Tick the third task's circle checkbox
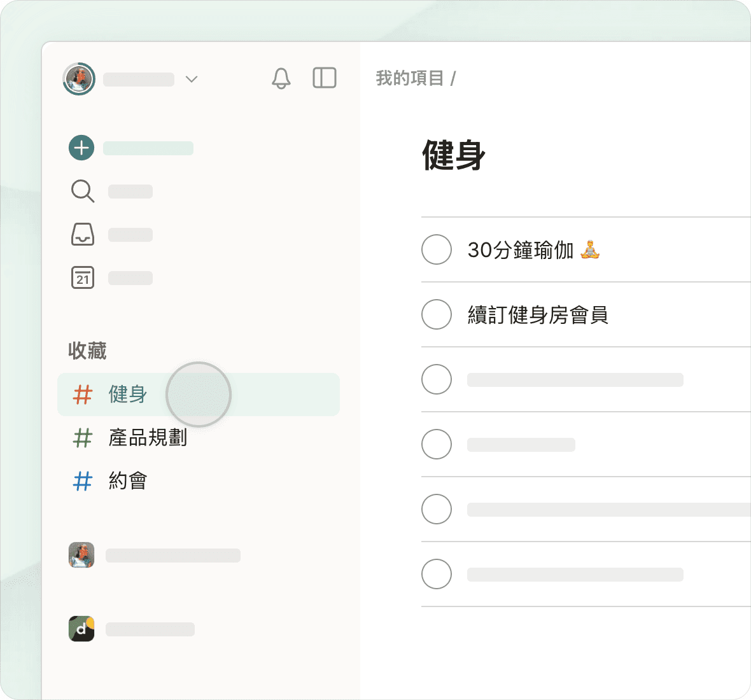Screen dimensions: 751x700 click(x=437, y=379)
